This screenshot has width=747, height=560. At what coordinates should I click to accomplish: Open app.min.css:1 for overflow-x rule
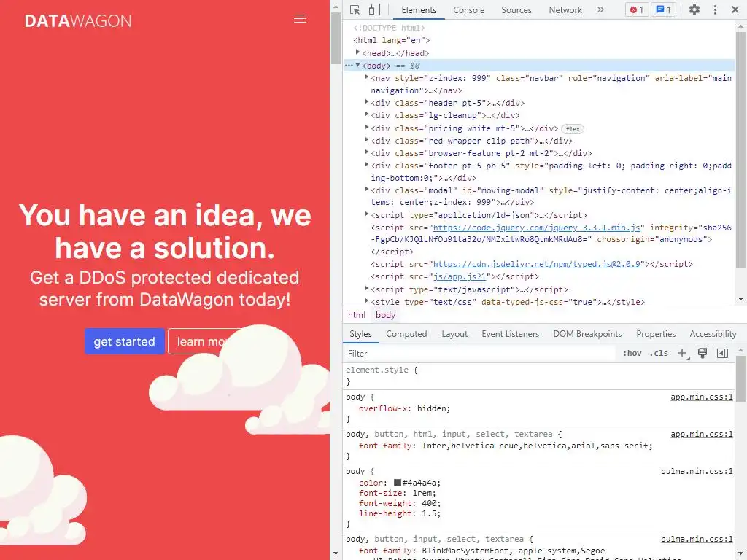pyautogui.click(x=701, y=397)
